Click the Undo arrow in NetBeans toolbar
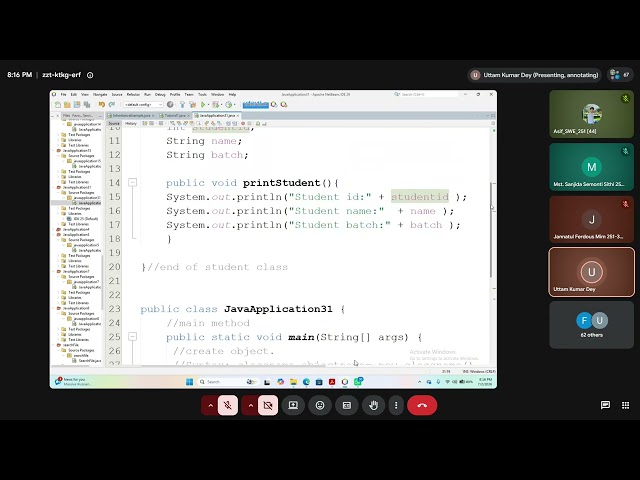The width and height of the screenshot is (640, 480). 102,105
